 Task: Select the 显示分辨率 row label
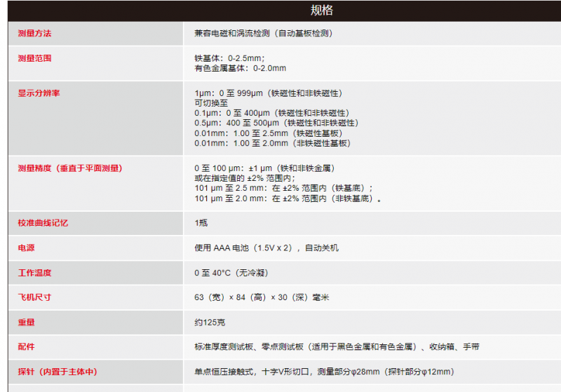[39, 93]
